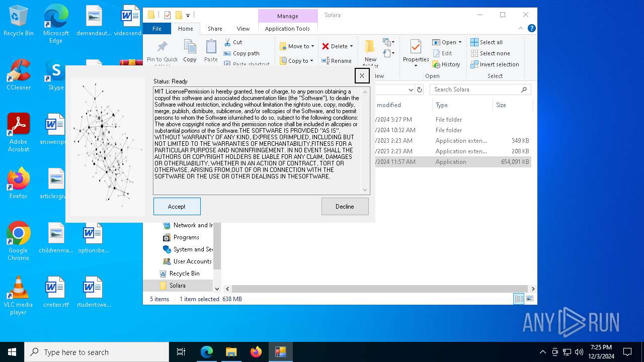The height and width of the screenshot is (362, 644).
Task: Click the horizontal scrollbar right arrow
Action: [533, 289]
